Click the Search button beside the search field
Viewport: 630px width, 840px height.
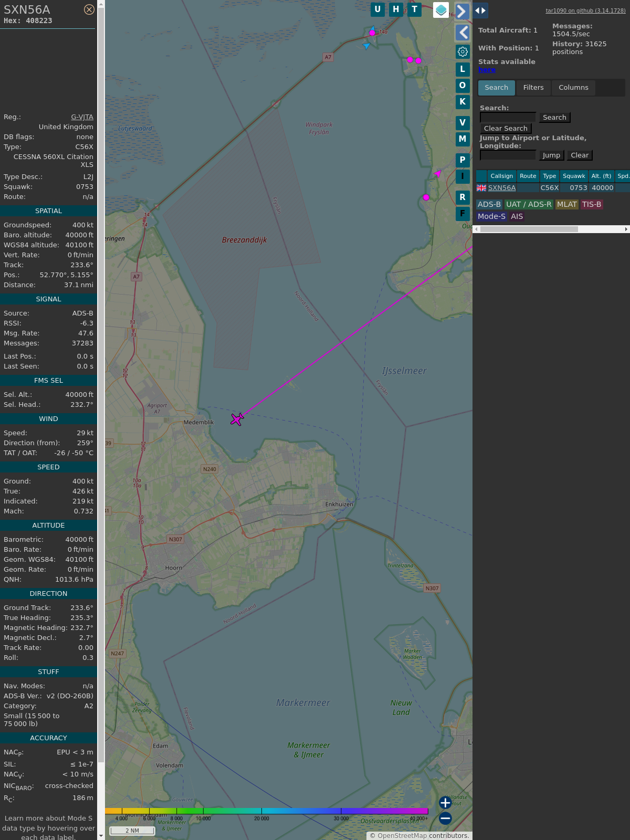(554, 118)
